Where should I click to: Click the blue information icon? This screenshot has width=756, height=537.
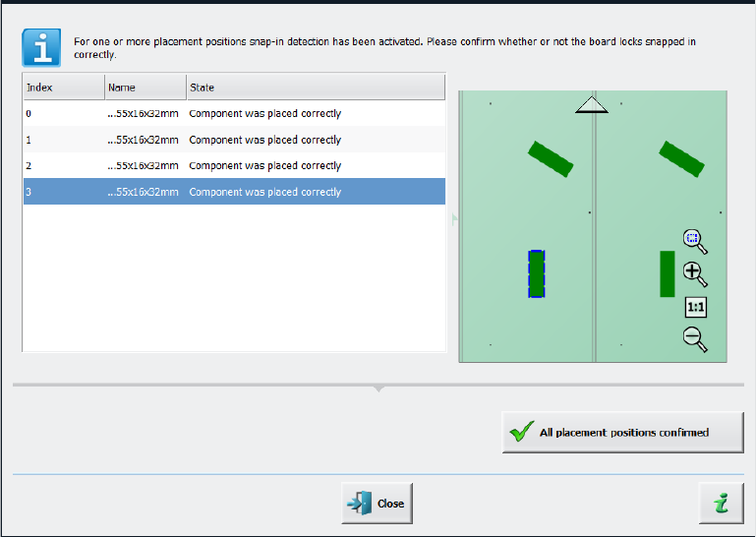(x=42, y=46)
